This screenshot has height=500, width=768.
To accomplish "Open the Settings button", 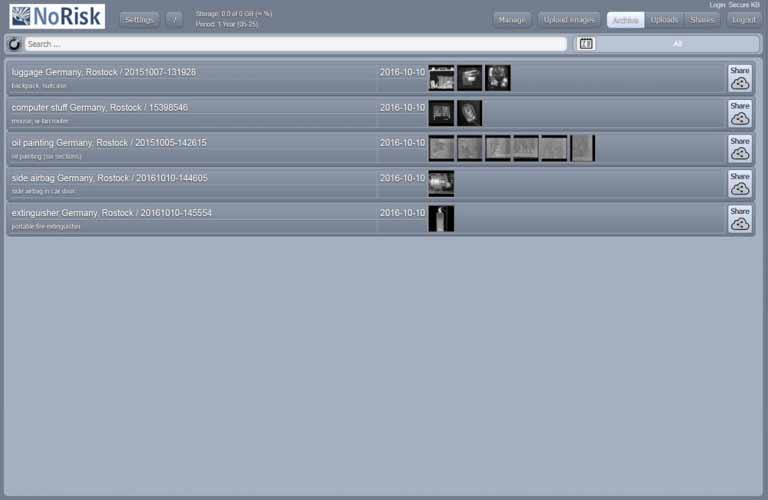I will tap(139, 20).
